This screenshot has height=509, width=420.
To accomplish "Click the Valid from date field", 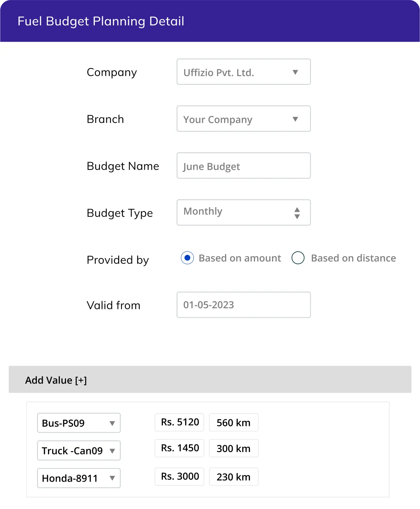I will coord(244,305).
